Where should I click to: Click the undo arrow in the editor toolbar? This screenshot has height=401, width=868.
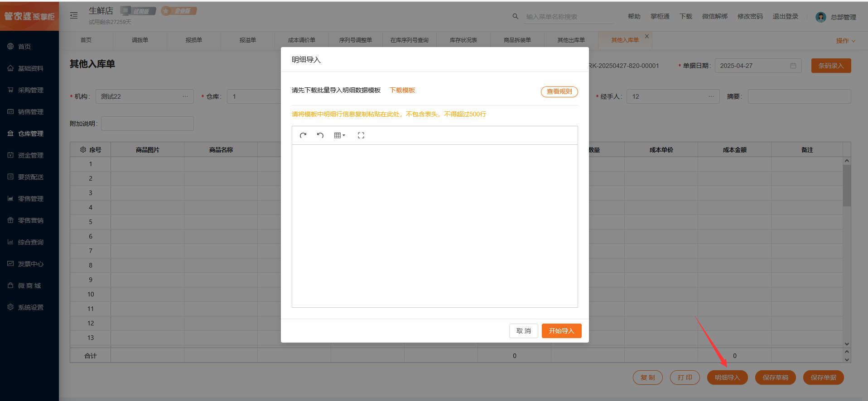point(320,135)
